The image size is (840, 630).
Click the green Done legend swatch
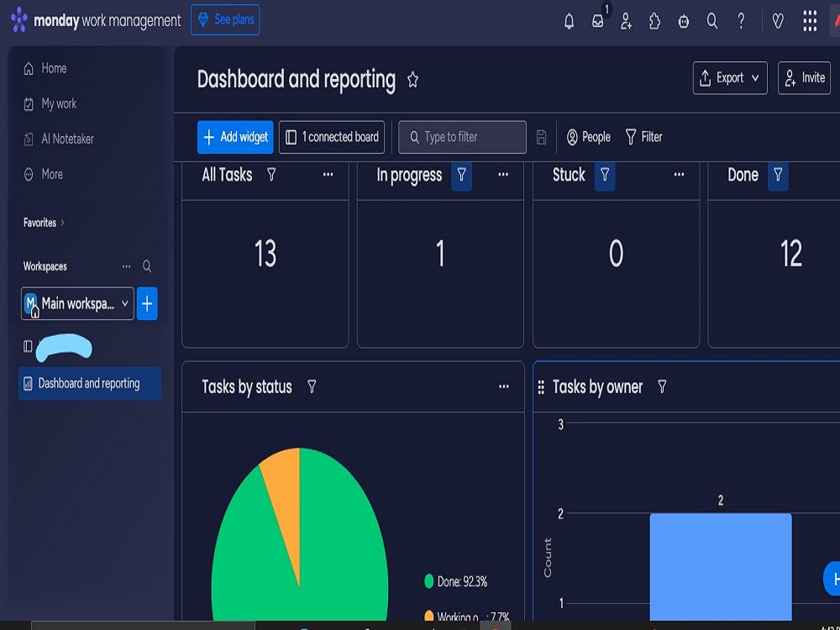click(x=428, y=581)
